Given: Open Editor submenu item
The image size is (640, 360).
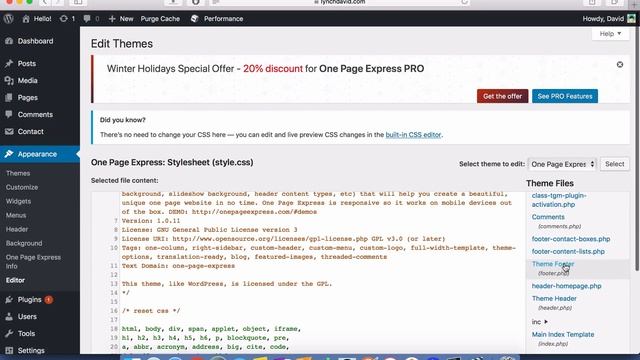Looking at the screenshot, I should (x=15, y=280).
